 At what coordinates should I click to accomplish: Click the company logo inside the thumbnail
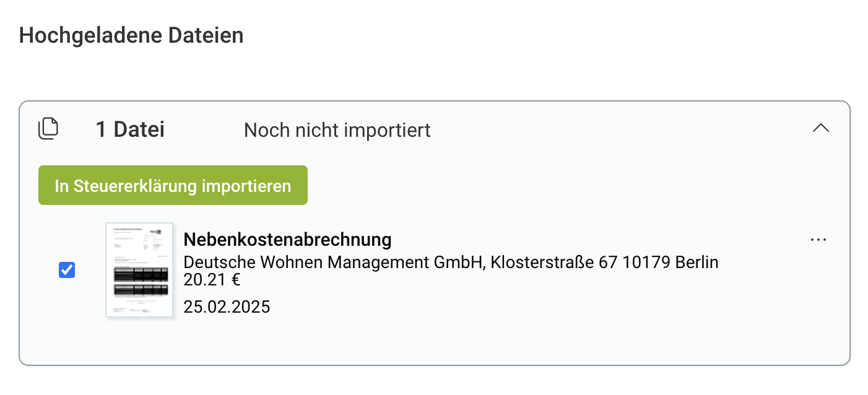click(x=160, y=232)
